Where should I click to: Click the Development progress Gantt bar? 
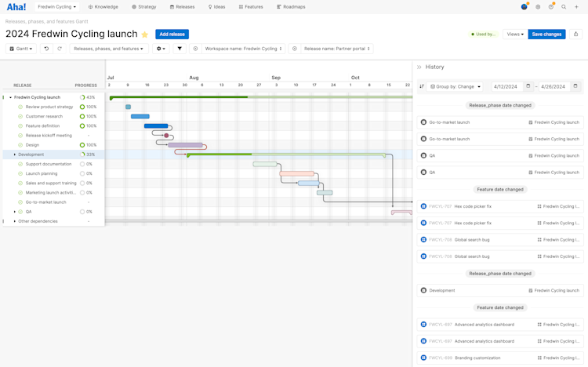[x=286, y=154]
